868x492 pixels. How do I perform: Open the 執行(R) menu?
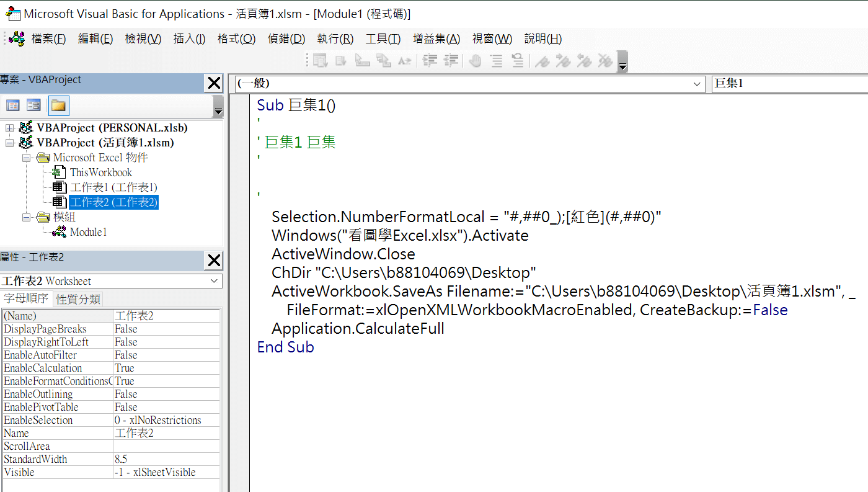click(x=335, y=38)
